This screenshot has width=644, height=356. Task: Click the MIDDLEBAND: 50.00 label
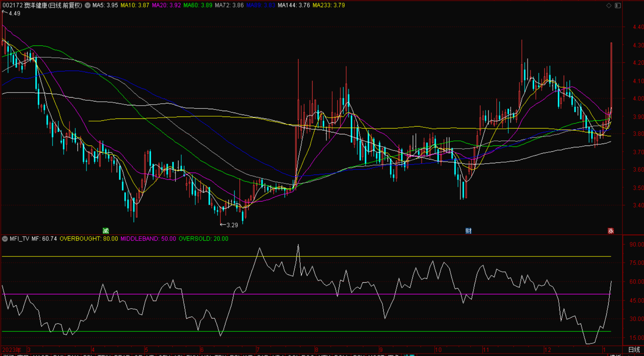tap(148, 239)
